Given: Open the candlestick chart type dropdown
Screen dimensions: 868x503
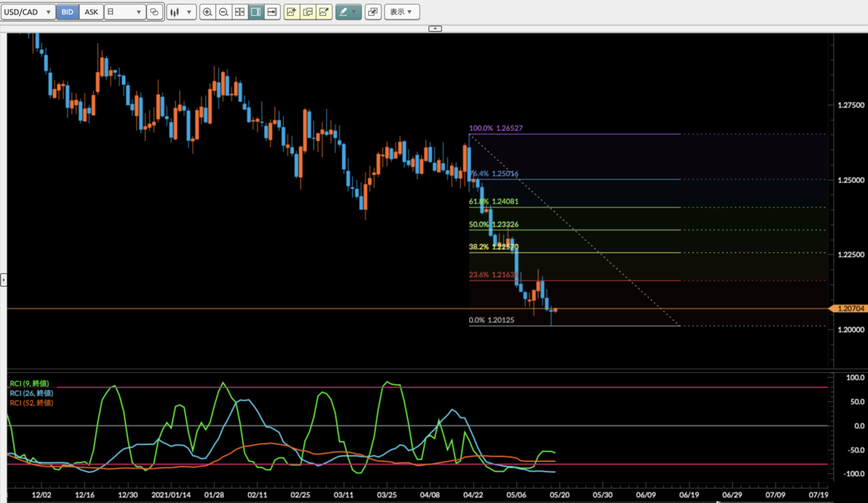Looking at the screenshot, I should click(180, 12).
